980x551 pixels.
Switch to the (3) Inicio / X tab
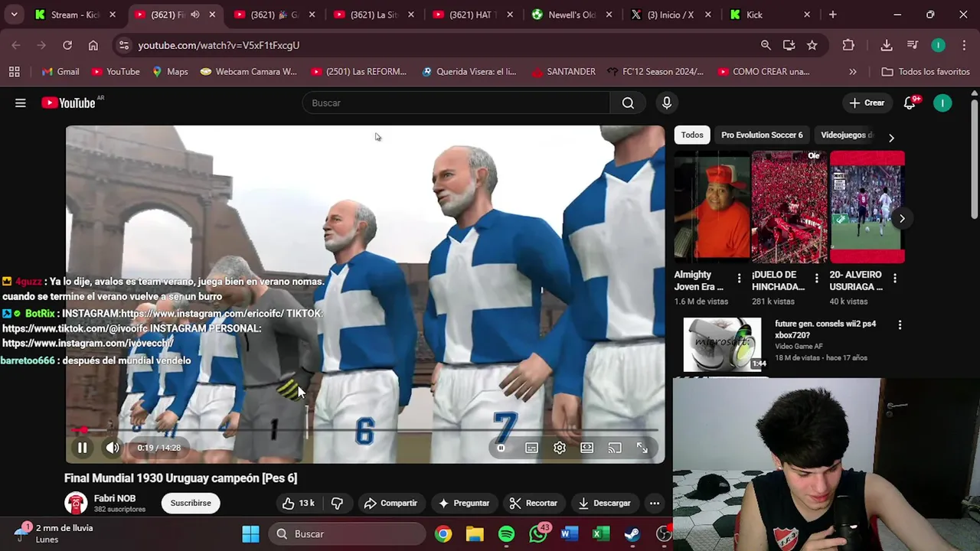coord(671,15)
